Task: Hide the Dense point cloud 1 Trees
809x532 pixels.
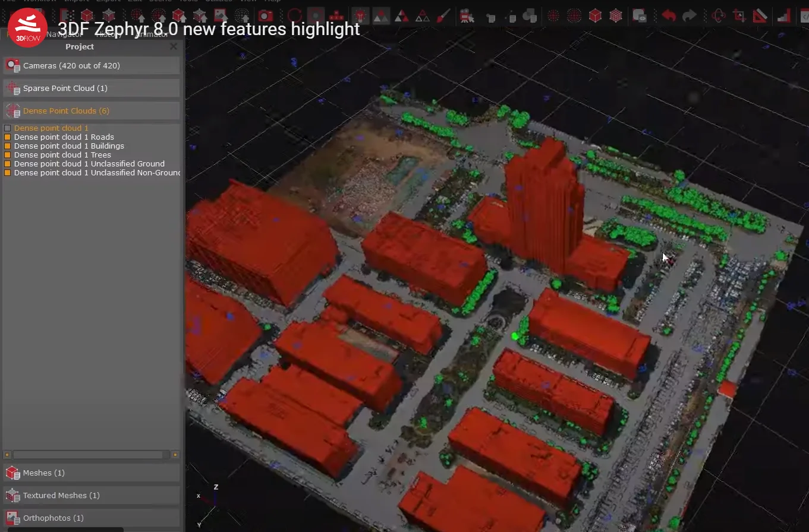Action: coord(8,155)
